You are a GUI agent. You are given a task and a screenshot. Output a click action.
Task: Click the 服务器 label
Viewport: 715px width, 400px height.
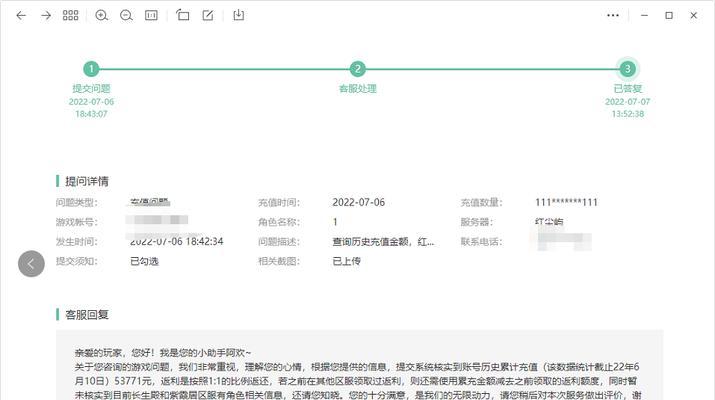477,222
